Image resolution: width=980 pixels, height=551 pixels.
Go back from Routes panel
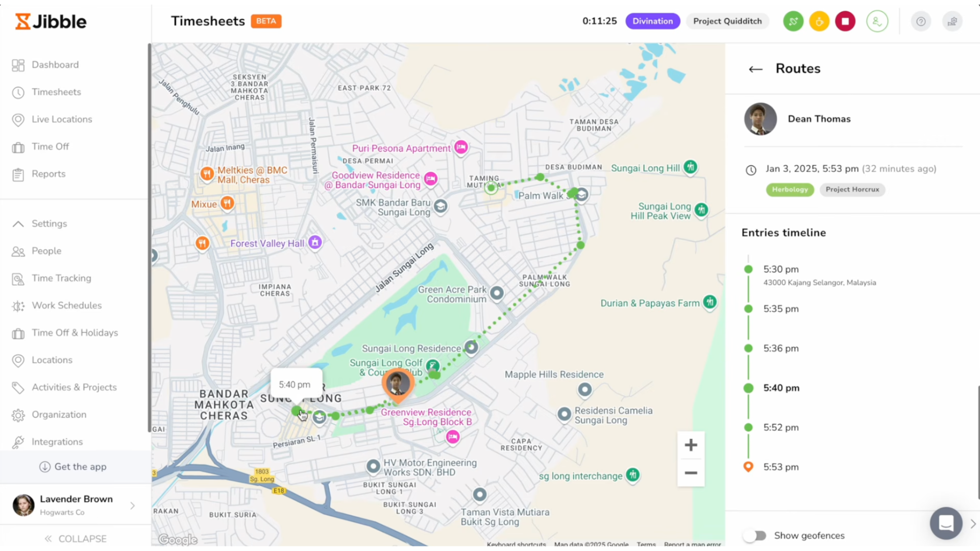coord(755,69)
